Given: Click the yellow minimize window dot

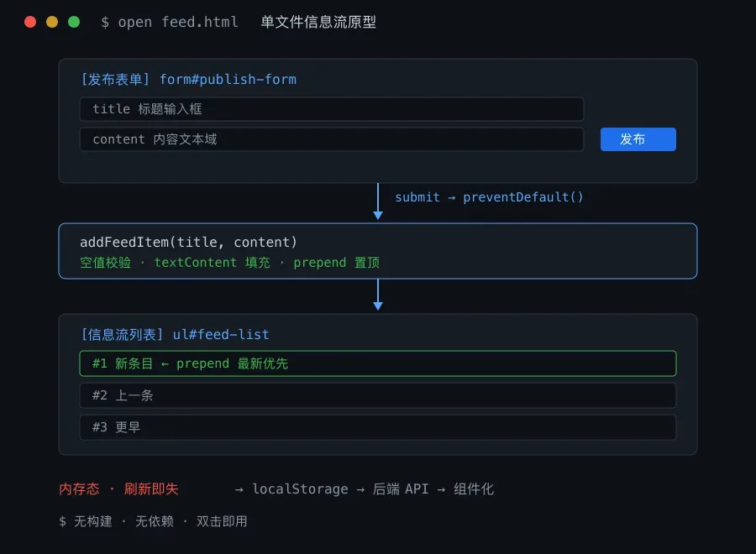Looking at the screenshot, I should coord(52,22).
